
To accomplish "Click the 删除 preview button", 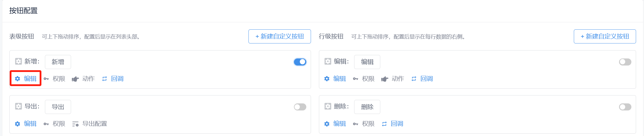I will pos(367,107).
